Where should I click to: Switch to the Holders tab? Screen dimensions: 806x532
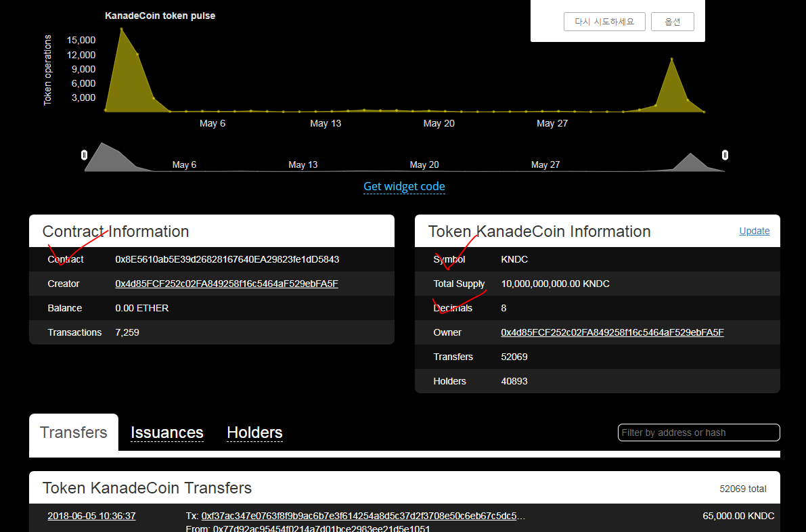click(254, 433)
